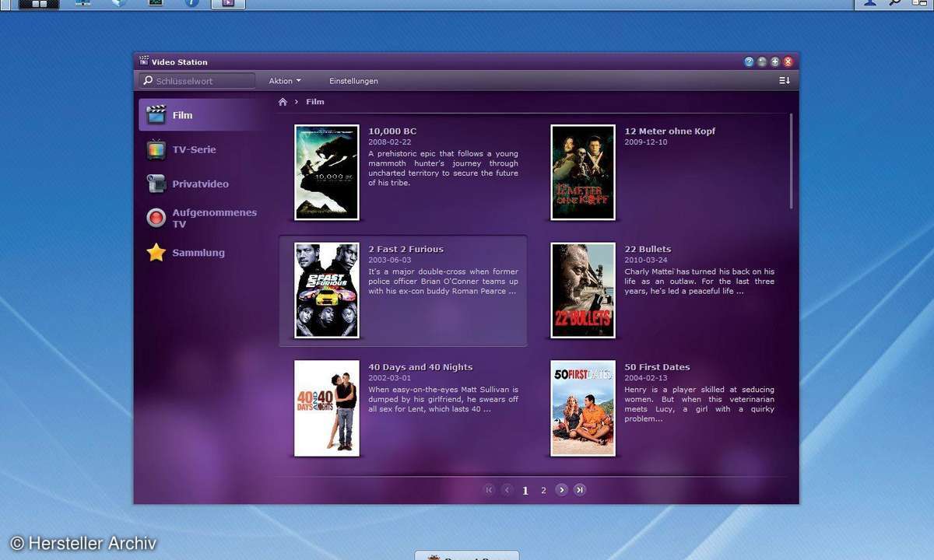934x560 pixels.
Task: Click the 'Henry is a player' description
Action: click(x=699, y=404)
